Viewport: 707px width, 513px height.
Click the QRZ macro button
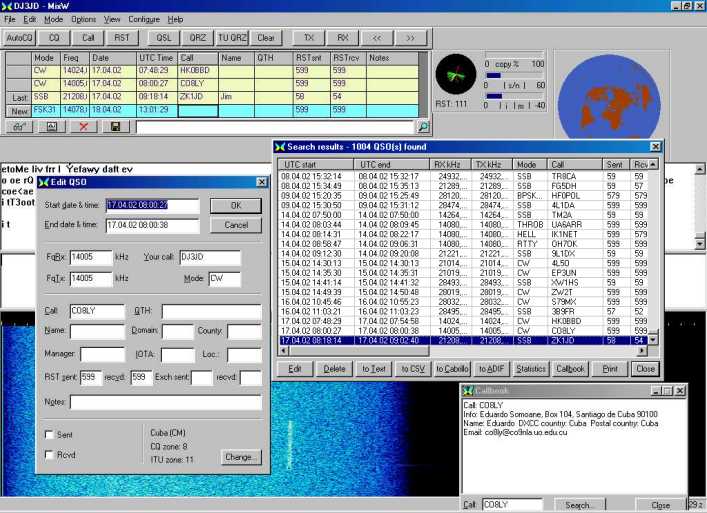click(197, 38)
